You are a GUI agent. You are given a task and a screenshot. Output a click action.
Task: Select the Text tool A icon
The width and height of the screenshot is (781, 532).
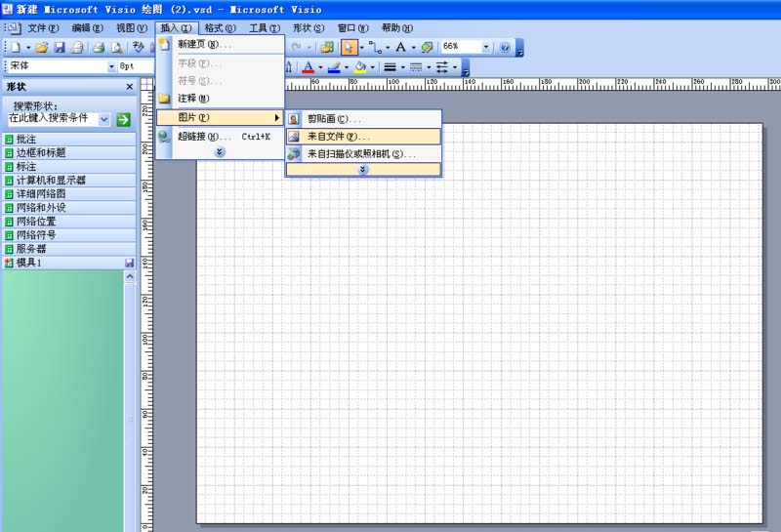tap(400, 47)
